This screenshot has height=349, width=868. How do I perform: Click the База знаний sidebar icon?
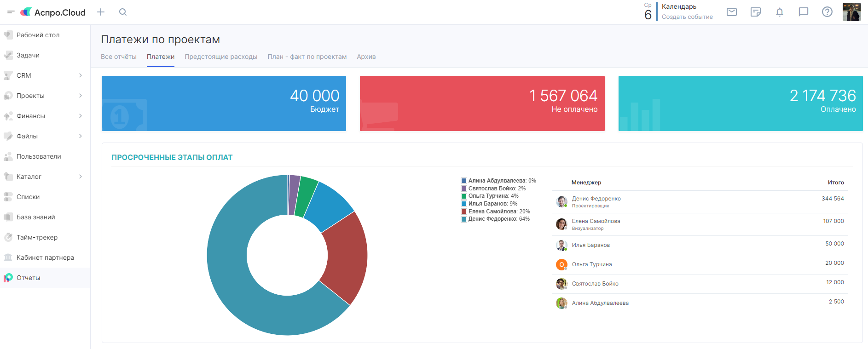8,217
